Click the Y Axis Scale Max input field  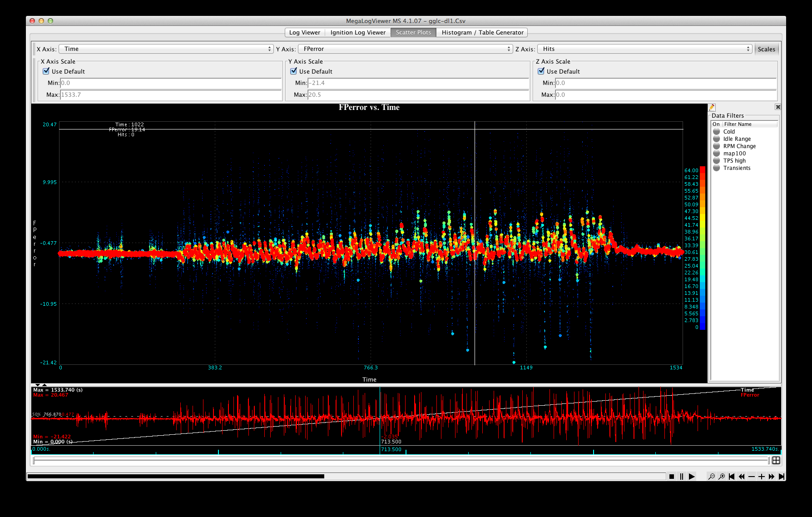click(418, 95)
